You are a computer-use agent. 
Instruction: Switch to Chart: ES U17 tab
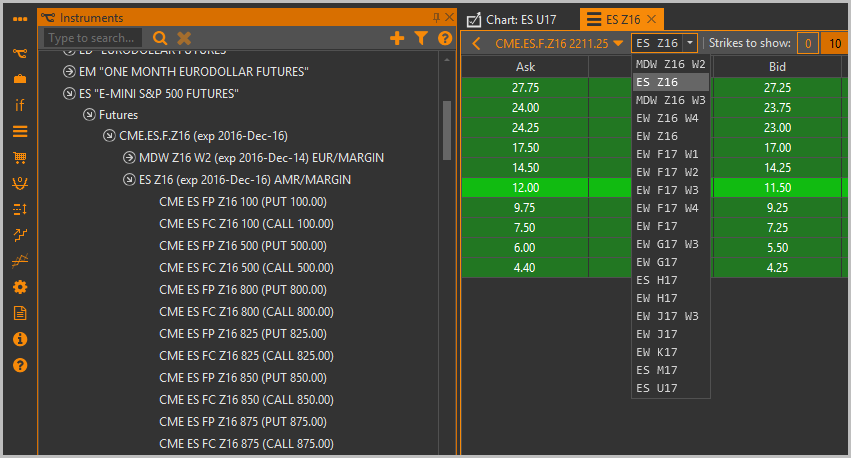coord(512,20)
